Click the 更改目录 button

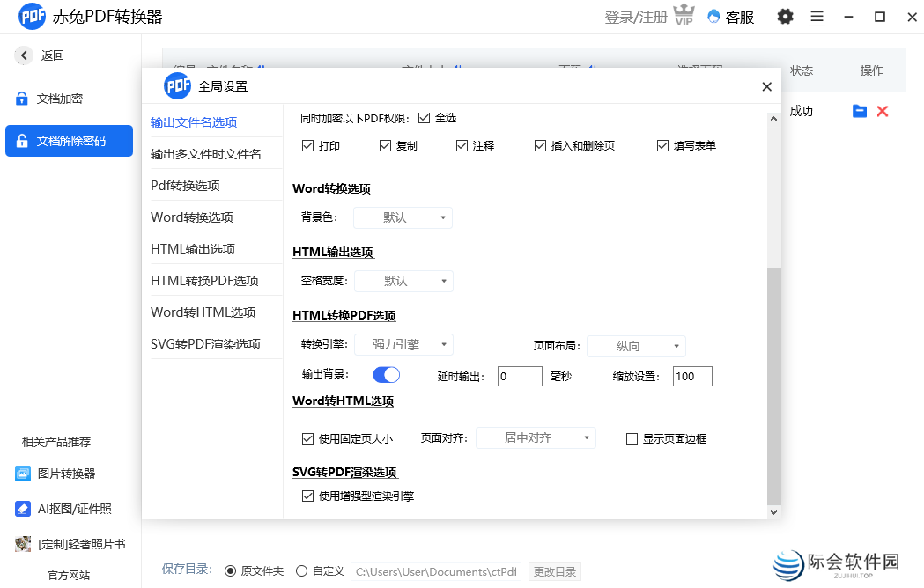[555, 571]
